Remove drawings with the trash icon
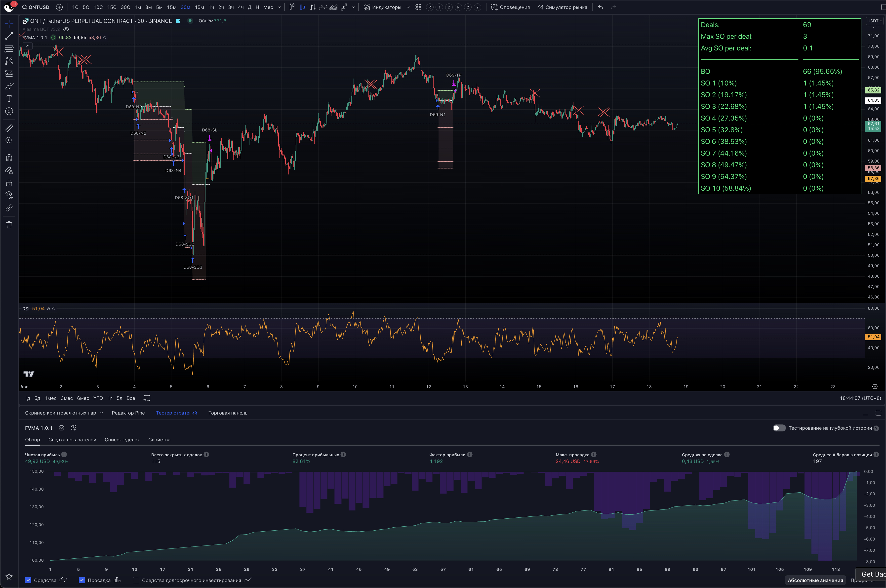 9,225
